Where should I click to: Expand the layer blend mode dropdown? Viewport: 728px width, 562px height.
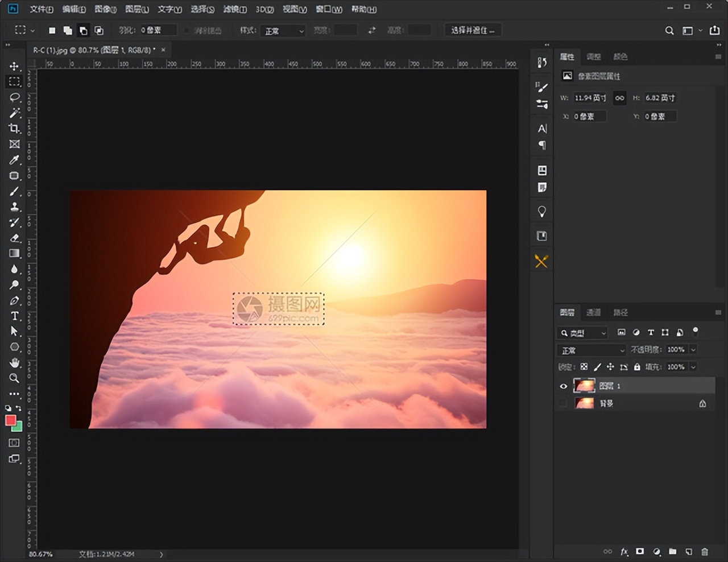(x=591, y=350)
